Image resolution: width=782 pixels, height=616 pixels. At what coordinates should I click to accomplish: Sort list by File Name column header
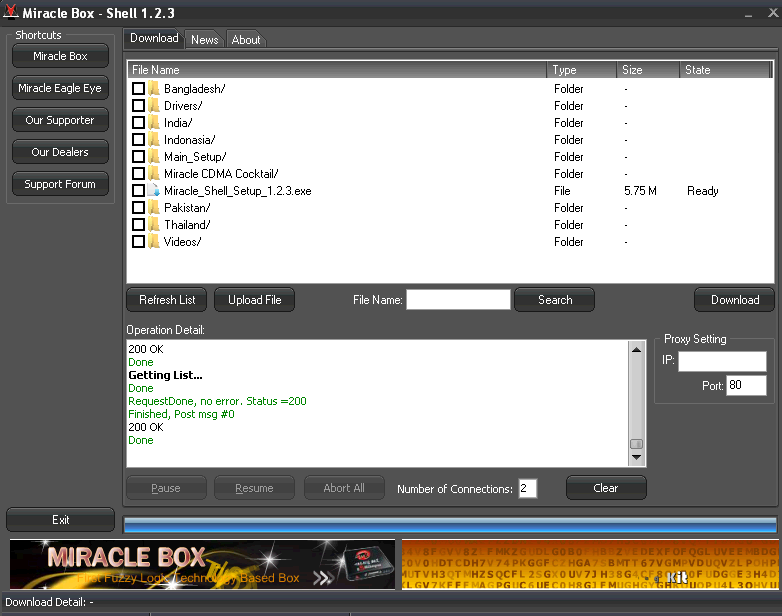click(337, 70)
